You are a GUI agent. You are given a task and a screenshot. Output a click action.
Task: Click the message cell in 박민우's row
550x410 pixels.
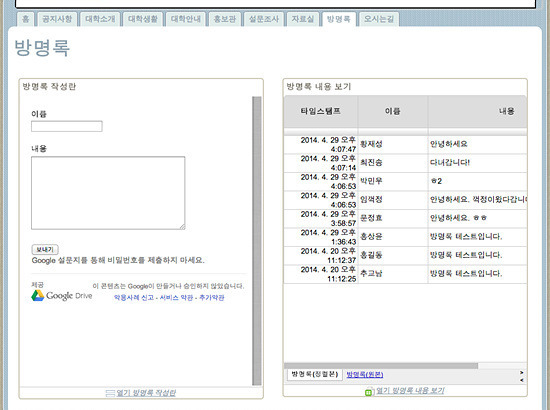coord(477,181)
